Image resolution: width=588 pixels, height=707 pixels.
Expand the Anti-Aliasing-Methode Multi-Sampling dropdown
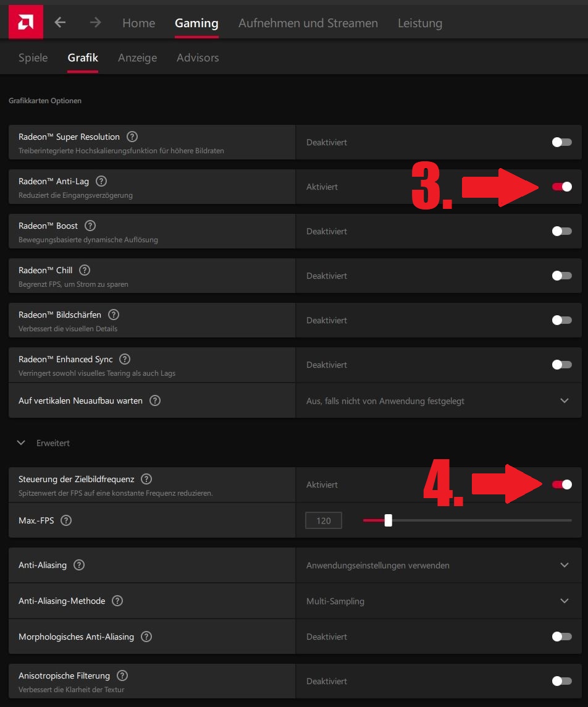pyautogui.click(x=439, y=601)
